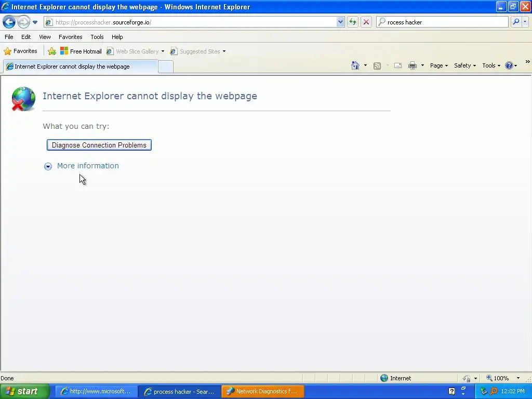Open a new blank tab

tap(166, 67)
